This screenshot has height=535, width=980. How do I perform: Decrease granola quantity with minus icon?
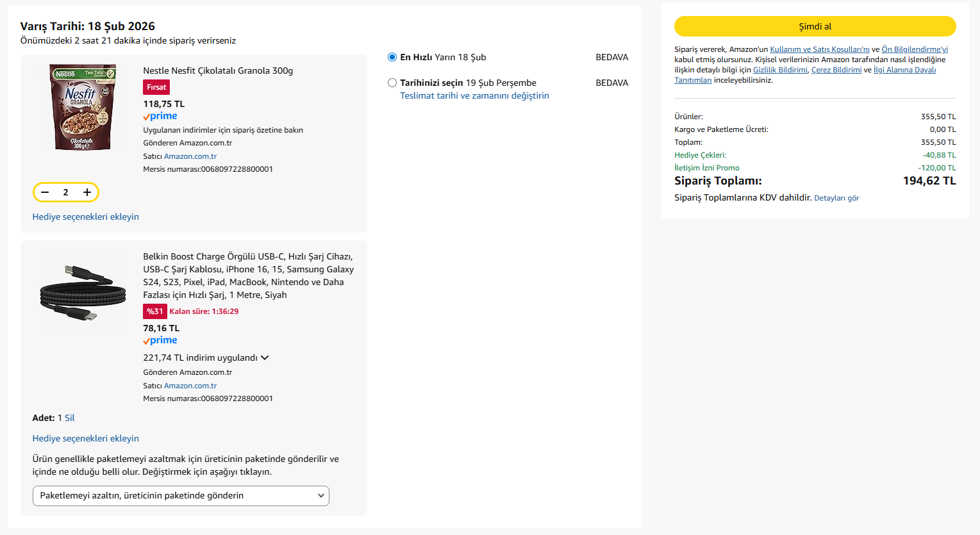(45, 192)
